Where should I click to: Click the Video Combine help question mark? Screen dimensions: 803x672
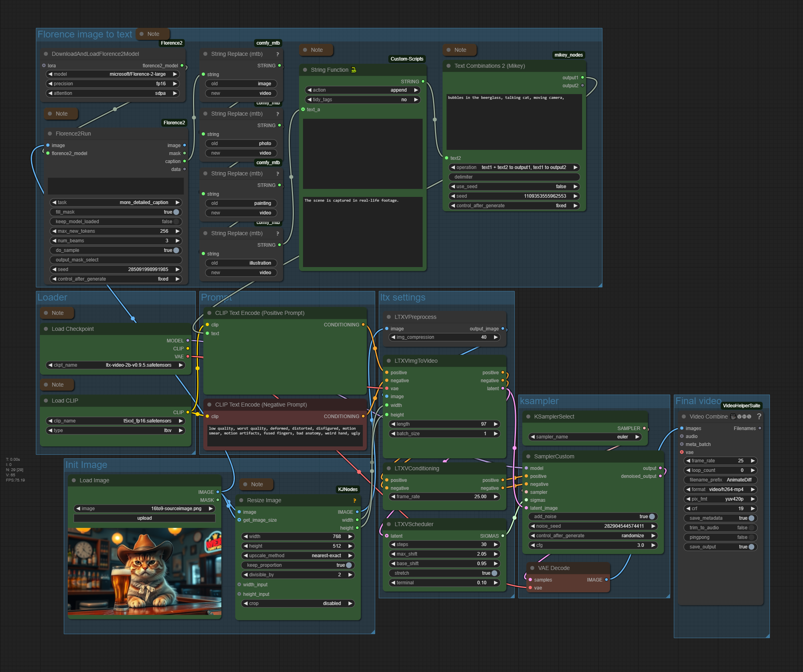[x=759, y=417]
